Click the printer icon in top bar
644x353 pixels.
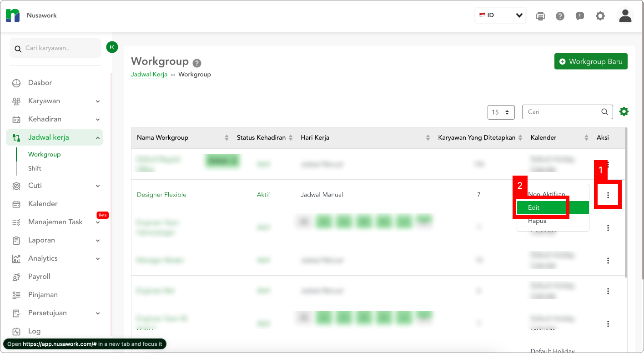tap(540, 16)
